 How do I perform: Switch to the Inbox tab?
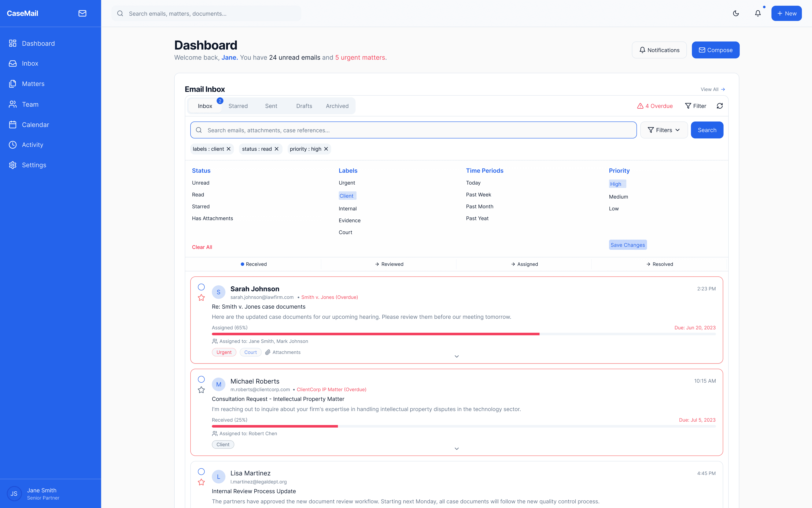(x=205, y=106)
